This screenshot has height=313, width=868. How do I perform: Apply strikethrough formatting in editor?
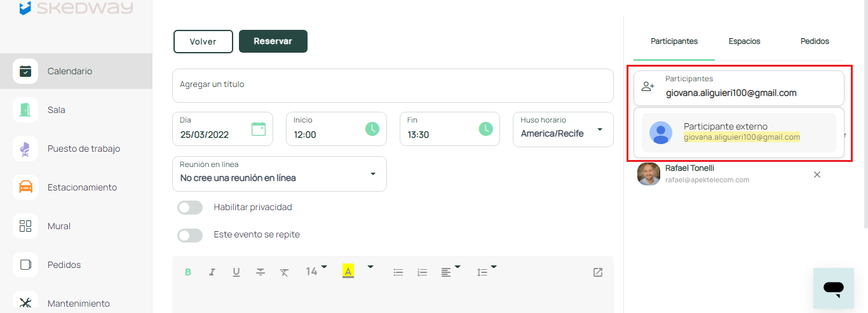(261, 272)
